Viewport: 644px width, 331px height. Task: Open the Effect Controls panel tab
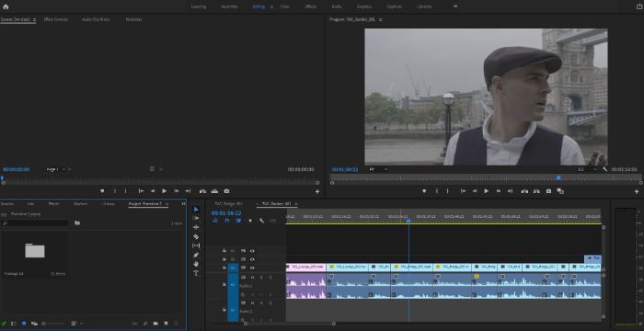[x=56, y=19]
